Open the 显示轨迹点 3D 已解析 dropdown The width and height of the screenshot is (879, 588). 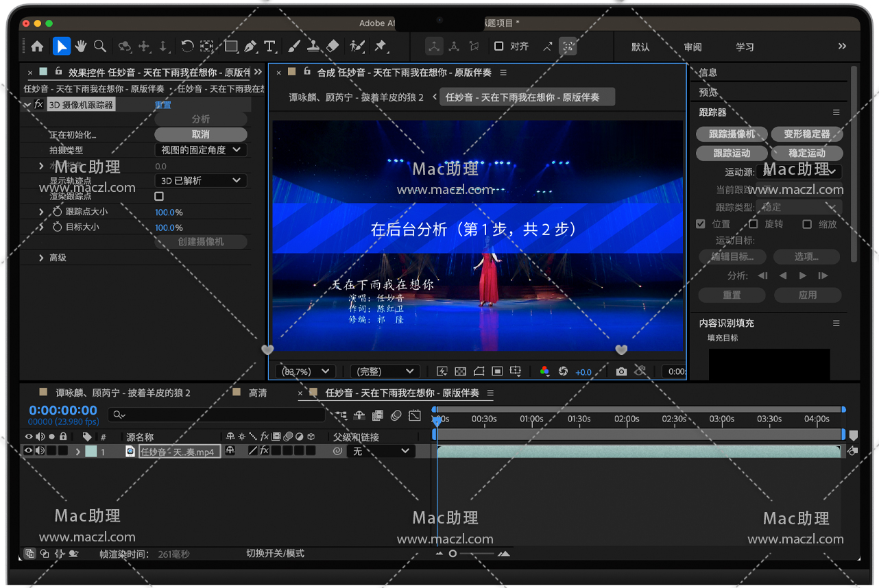coord(200,180)
